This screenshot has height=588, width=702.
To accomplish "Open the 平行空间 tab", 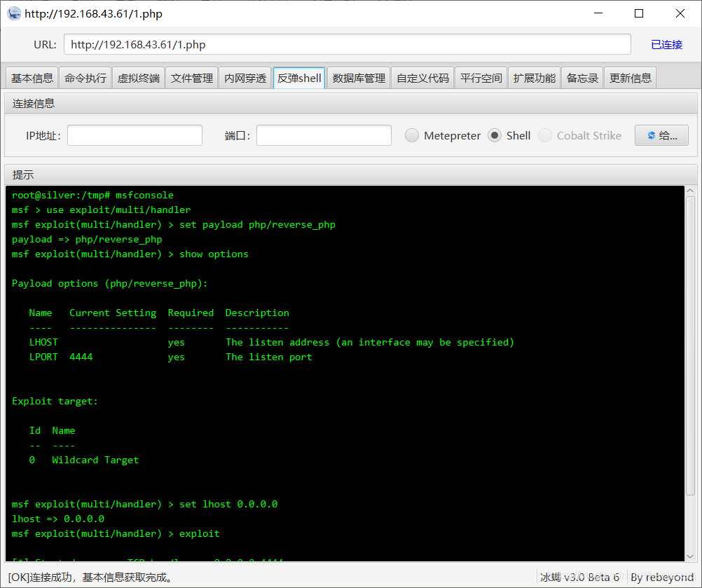I will click(481, 78).
